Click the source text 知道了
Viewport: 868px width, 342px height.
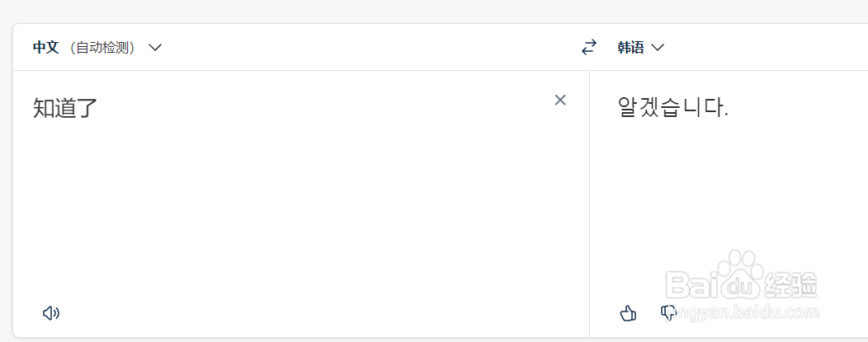pos(65,108)
